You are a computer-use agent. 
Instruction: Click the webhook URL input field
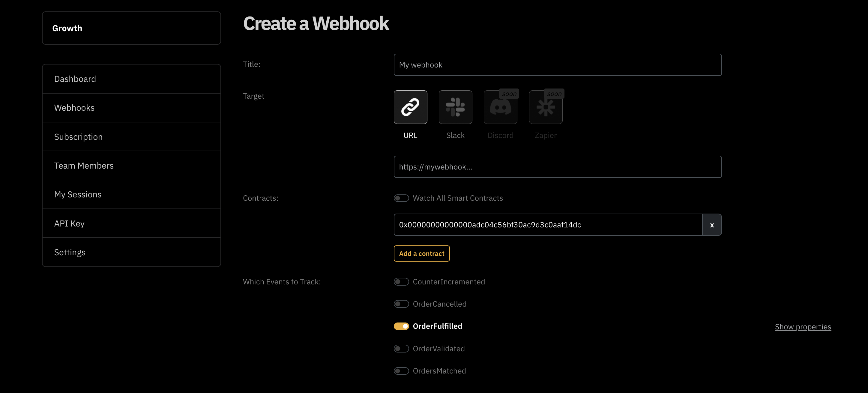557,167
